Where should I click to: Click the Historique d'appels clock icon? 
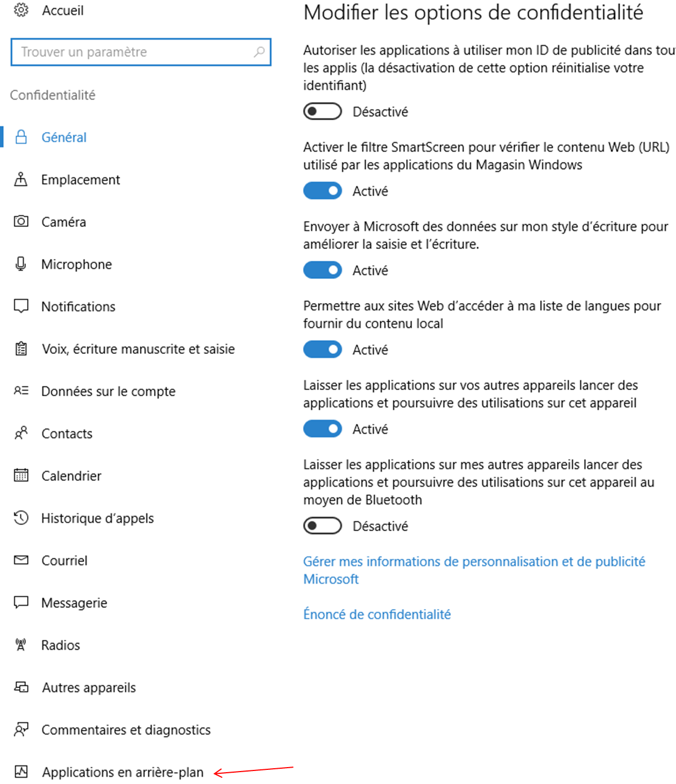(x=21, y=518)
